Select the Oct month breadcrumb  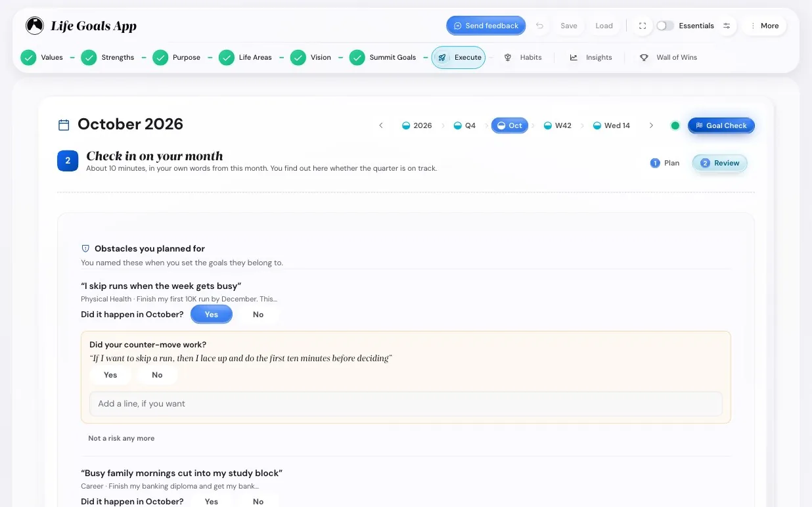[510, 125]
